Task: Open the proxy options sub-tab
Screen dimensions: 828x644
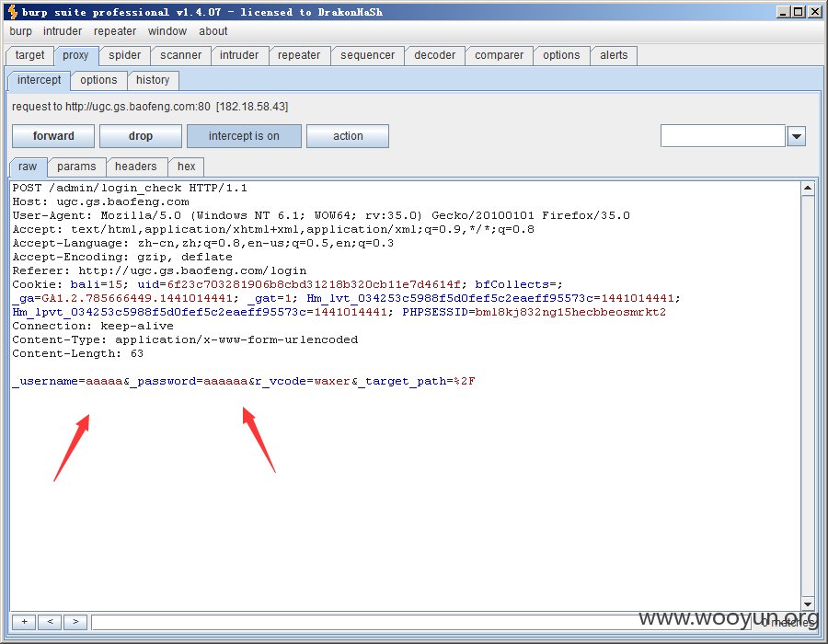Action: (x=98, y=80)
